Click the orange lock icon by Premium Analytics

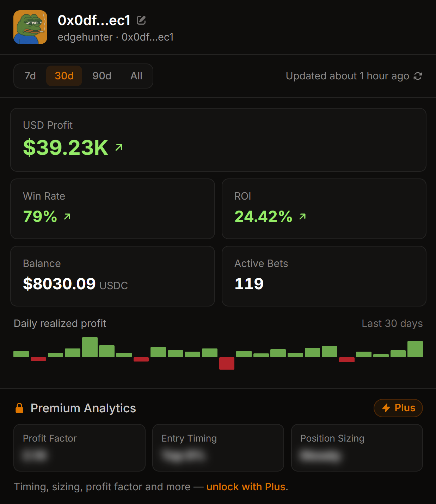pyautogui.click(x=19, y=408)
